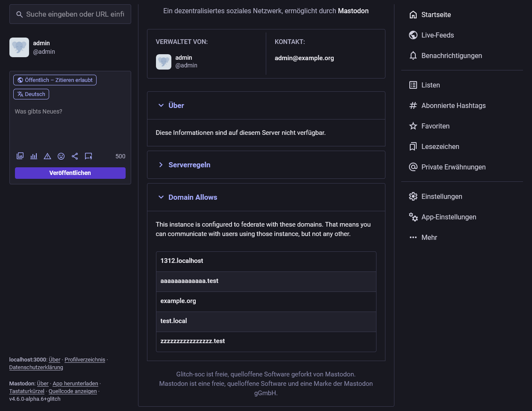Viewport: 532px width, 411px height.
Task: Toggle the content warning triangle icon
Action: pos(47,156)
